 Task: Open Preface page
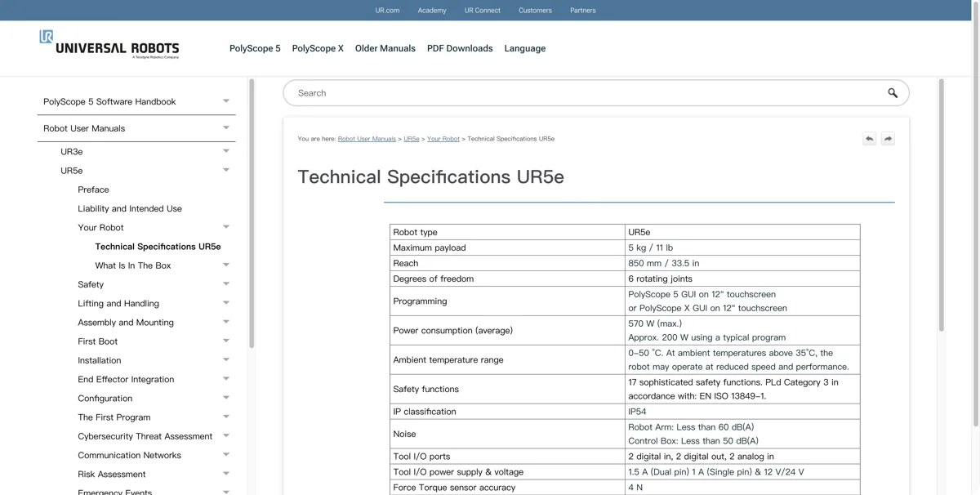coord(93,190)
